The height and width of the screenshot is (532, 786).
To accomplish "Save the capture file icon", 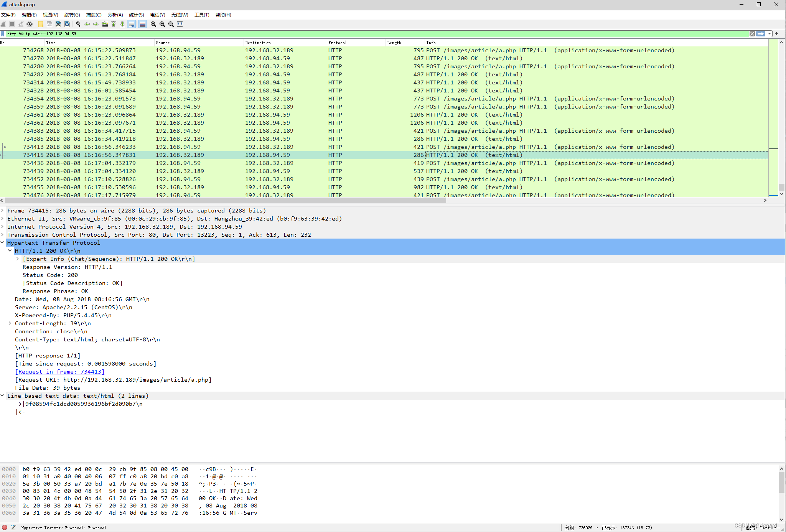I will pyautogui.click(x=49, y=24).
